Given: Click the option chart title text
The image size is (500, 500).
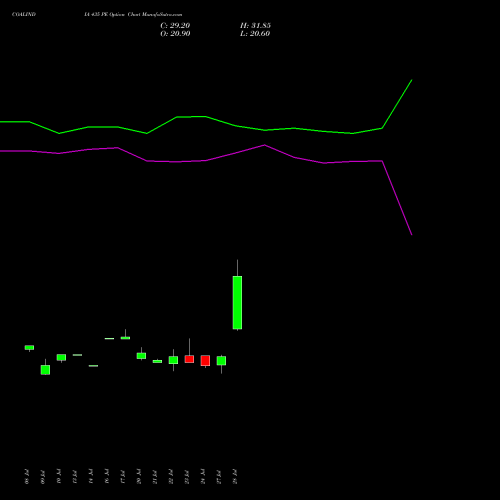Looking at the screenshot, I should [133, 15].
